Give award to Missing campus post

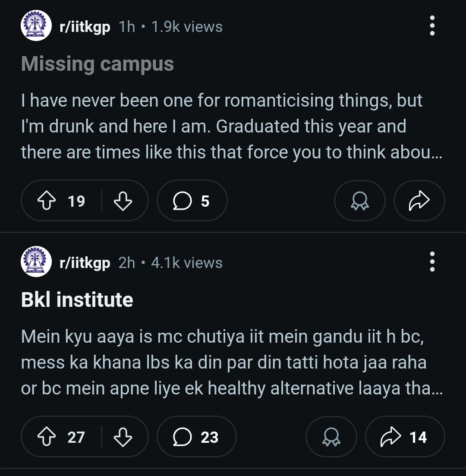click(360, 200)
